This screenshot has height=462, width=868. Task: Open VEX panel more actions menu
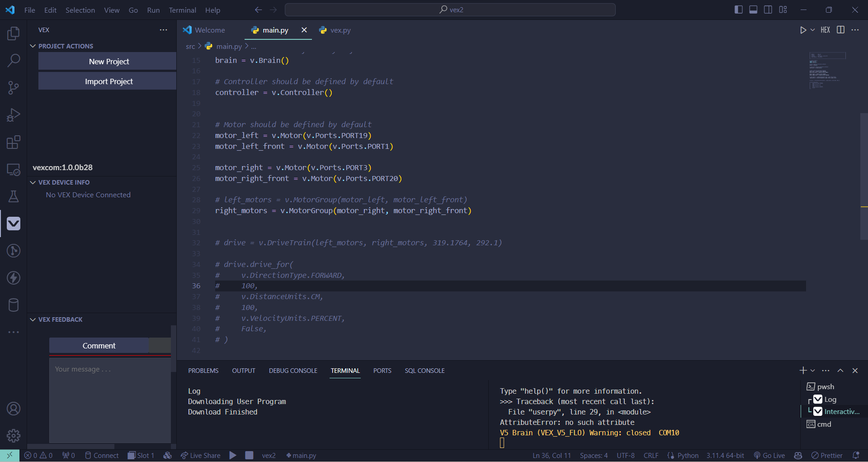click(163, 30)
